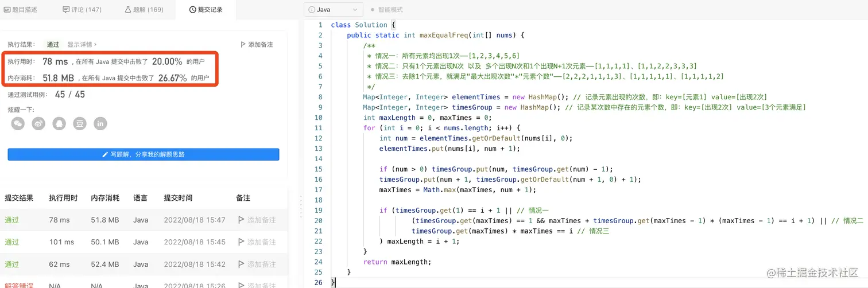The height and width of the screenshot is (288, 868).
Task: Open the 解答错误 failed submission
Action: coord(19,285)
